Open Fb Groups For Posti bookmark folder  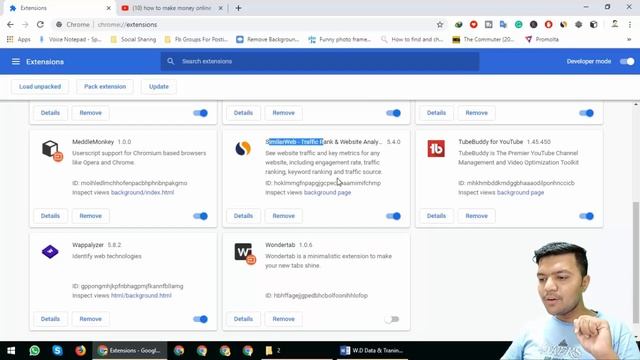point(196,39)
